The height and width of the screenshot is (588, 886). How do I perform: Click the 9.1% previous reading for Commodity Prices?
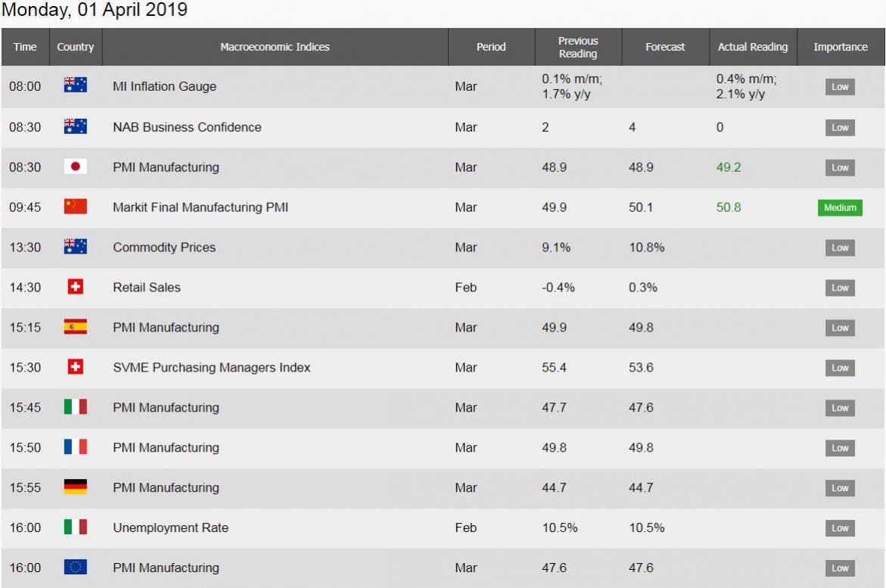point(556,247)
